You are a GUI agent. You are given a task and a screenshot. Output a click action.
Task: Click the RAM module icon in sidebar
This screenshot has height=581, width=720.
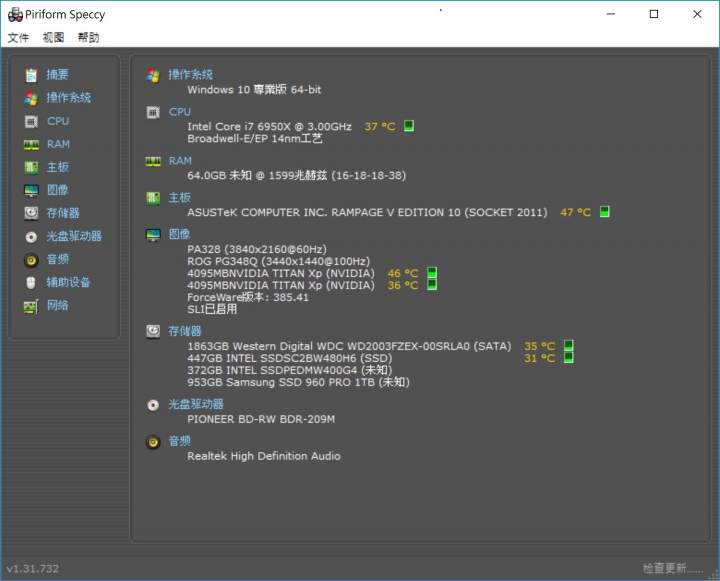coord(31,145)
